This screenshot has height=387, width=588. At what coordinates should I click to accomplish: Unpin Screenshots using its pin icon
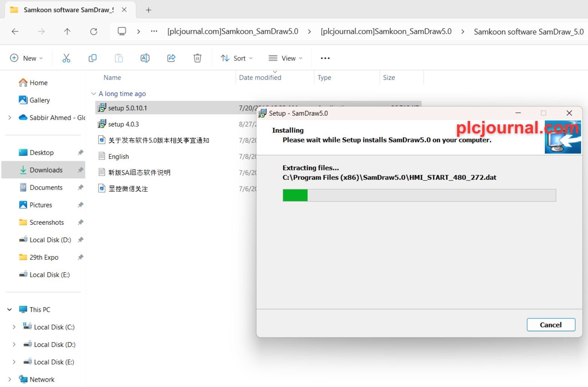click(x=80, y=223)
